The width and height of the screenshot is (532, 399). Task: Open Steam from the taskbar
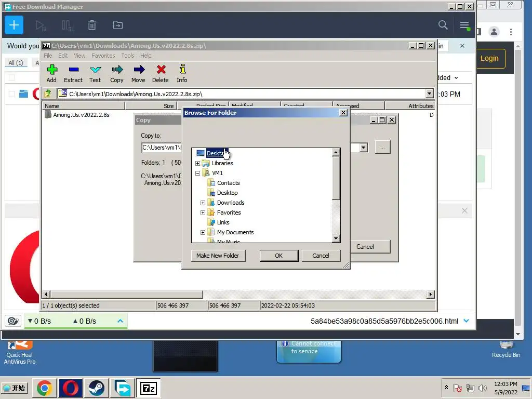[x=96, y=388]
